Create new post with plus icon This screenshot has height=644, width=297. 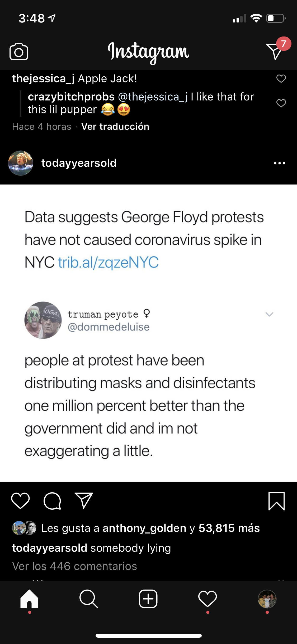pos(148,599)
